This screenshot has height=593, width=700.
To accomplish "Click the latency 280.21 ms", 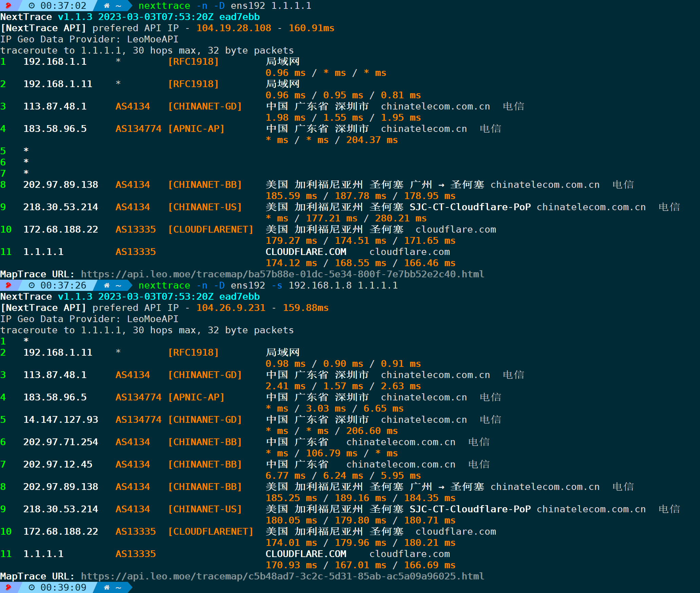I will click(x=401, y=218).
